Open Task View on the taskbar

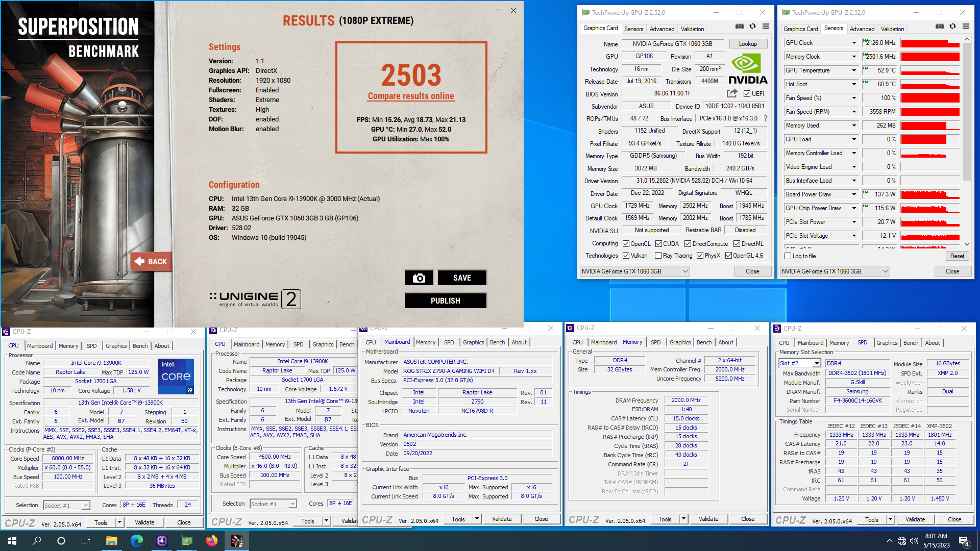(86, 541)
